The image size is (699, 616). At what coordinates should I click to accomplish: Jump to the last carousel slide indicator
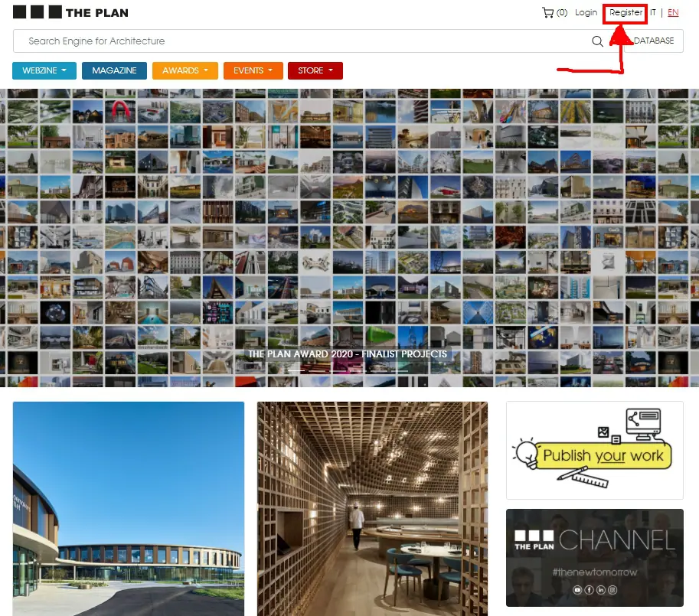399,370
